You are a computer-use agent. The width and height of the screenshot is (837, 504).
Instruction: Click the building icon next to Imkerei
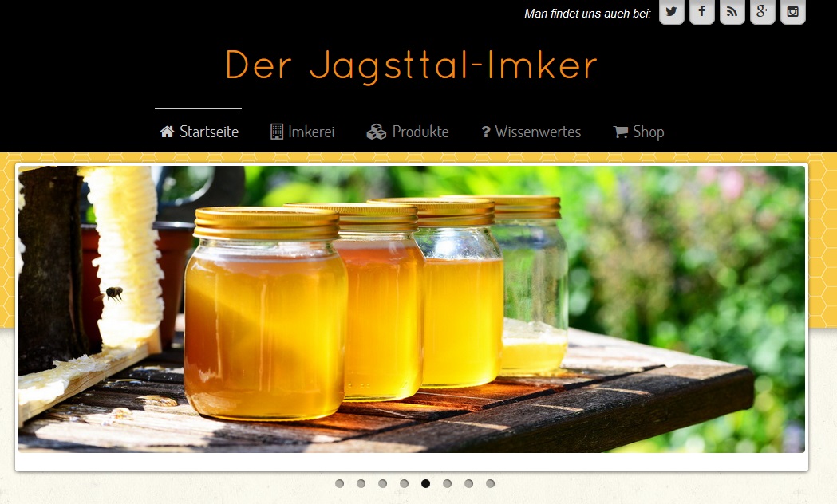[x=275, y=132]
